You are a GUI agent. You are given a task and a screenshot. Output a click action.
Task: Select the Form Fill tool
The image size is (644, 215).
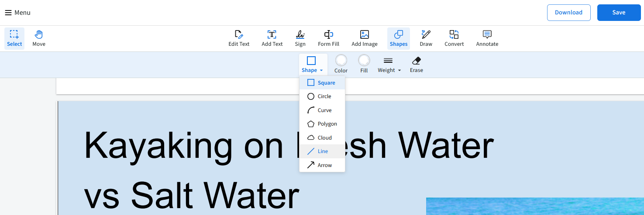click(328, 38)
